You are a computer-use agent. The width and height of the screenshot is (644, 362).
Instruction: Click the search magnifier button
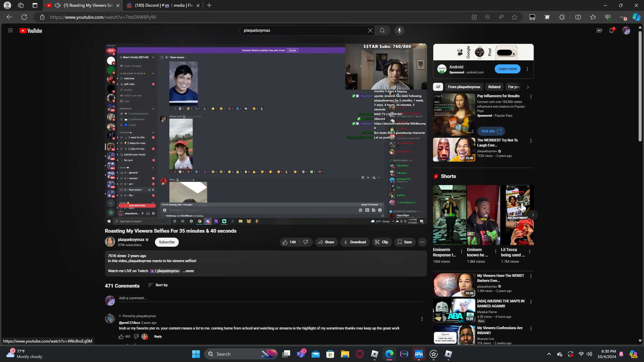click(x=382, y=31)
